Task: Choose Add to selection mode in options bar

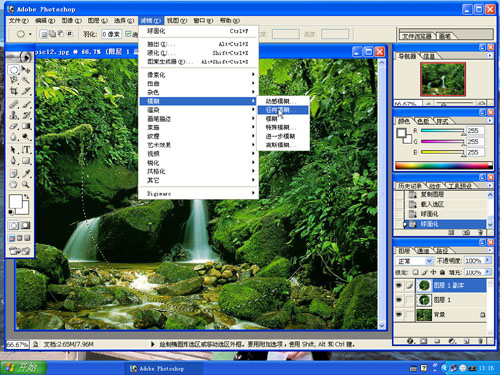Action: (x=53, y=34)
